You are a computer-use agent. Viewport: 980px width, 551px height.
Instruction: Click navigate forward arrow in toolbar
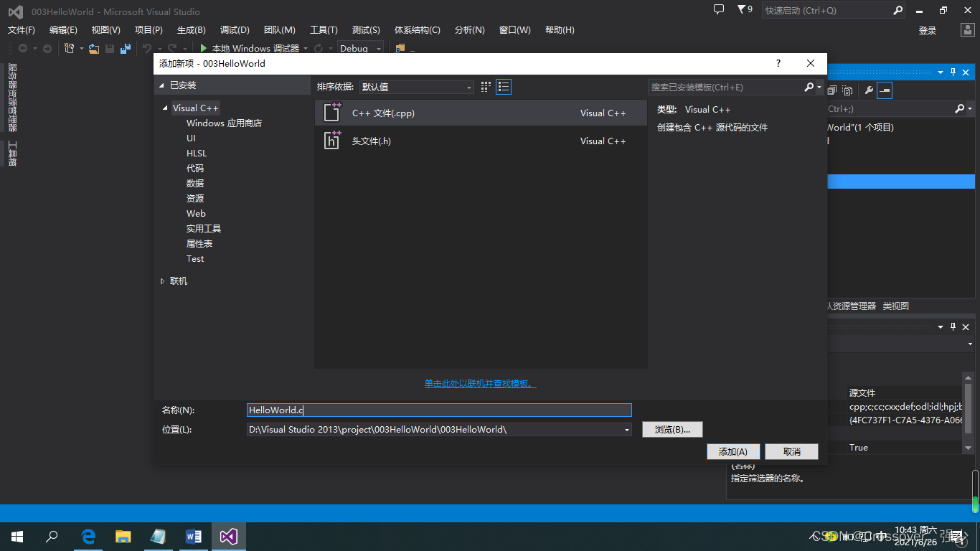coord(47,48)
